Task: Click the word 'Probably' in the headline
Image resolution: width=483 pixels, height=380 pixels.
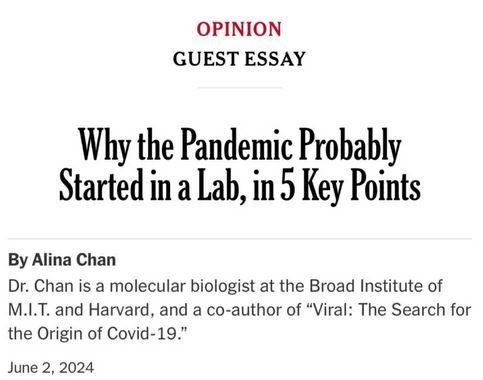Action: (x=350, y=147)
